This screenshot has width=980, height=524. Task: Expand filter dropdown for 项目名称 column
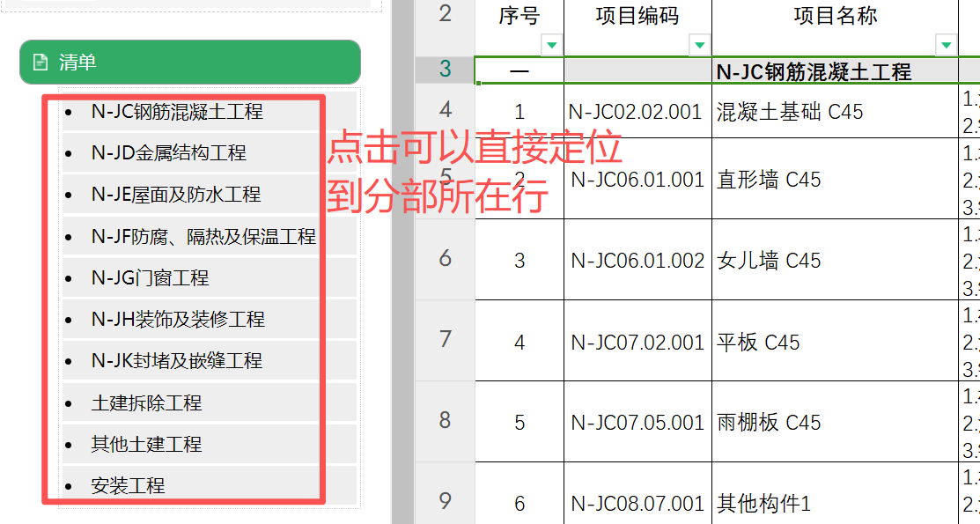(x=947, y=44)
